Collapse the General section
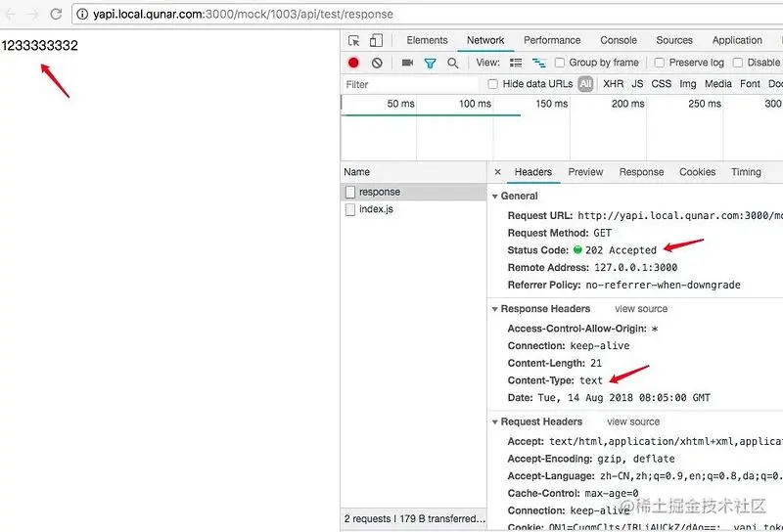783x532 pixels. pyautogui.click(x=495, y=197)
